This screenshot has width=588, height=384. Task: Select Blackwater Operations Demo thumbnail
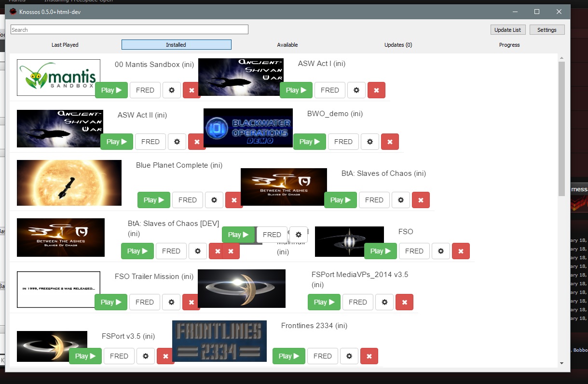tap(248, 128)
